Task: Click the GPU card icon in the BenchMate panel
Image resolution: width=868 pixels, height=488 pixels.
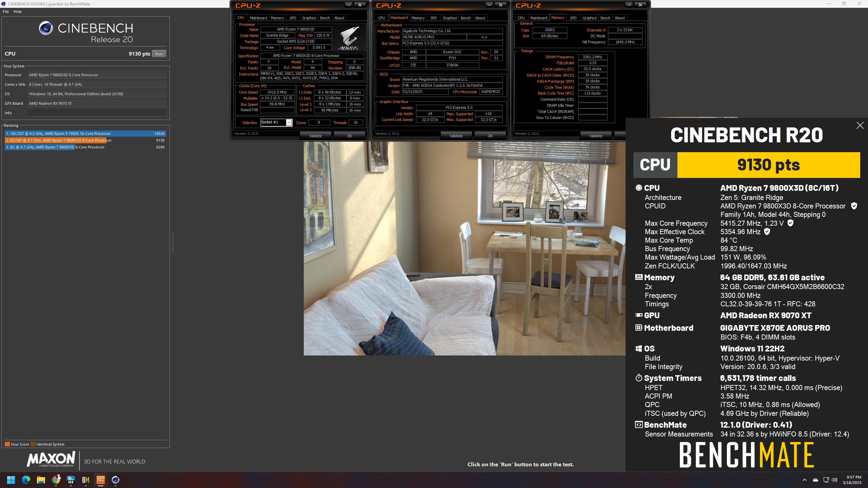Action: pos(639,315)
